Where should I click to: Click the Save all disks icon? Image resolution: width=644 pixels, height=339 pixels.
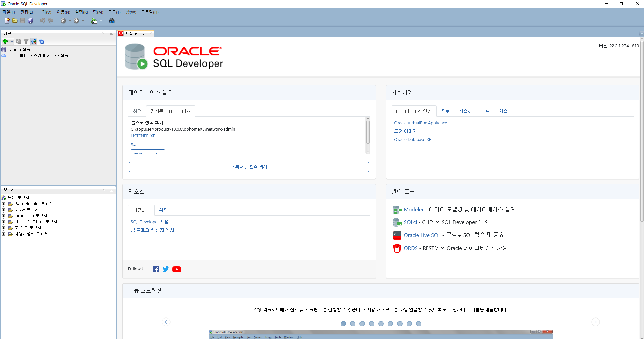[x=31, y=21]
